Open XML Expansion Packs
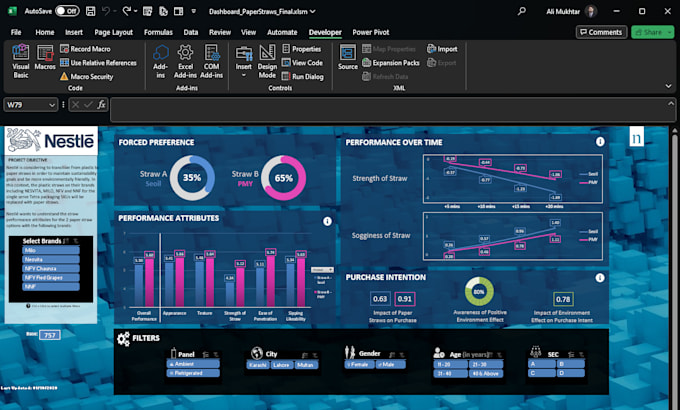 (391, 63)
